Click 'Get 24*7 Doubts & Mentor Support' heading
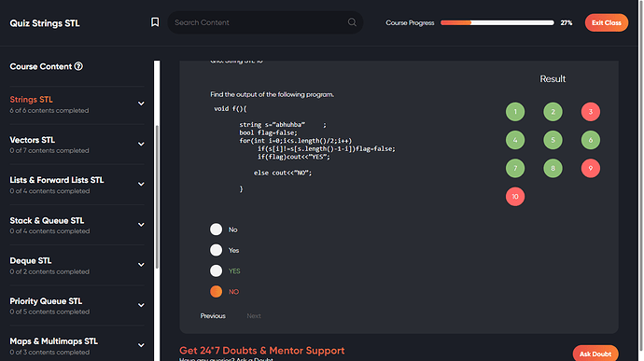 pos(262,351)
